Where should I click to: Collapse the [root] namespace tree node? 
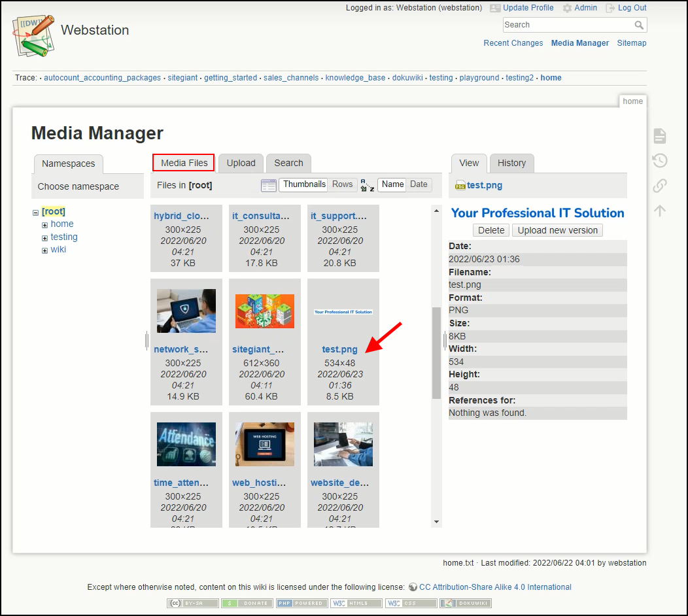click(35, 213)
